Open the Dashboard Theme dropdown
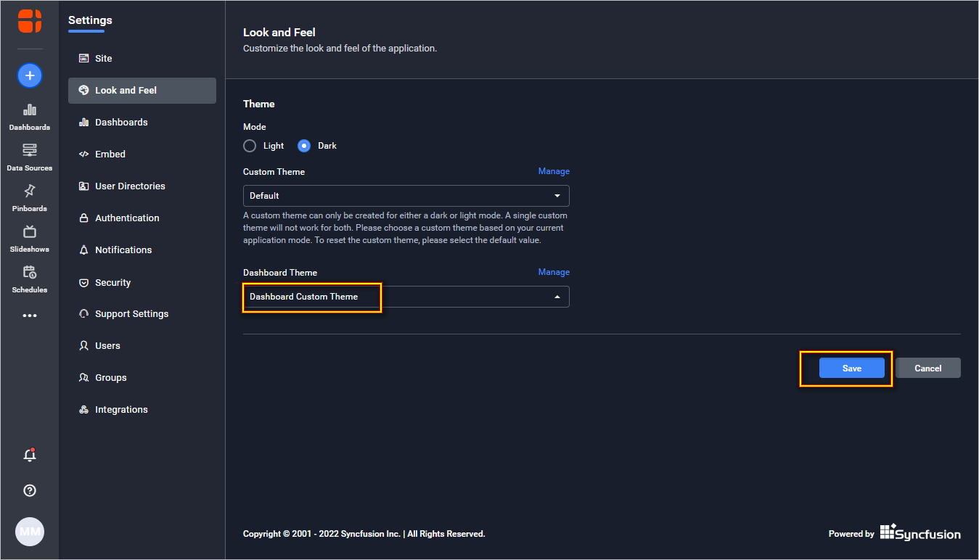The width and height of the screenshot is (979, 560). (406, 297)
